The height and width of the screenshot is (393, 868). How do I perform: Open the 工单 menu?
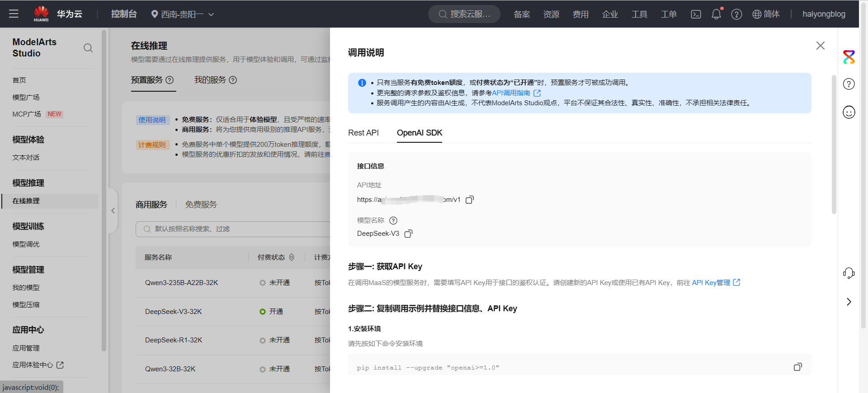click(x=669, y=14)
